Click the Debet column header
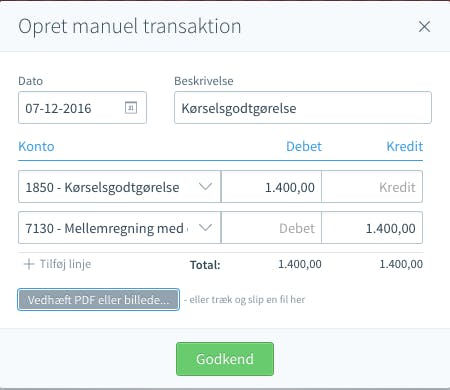 tap(304, 146)
